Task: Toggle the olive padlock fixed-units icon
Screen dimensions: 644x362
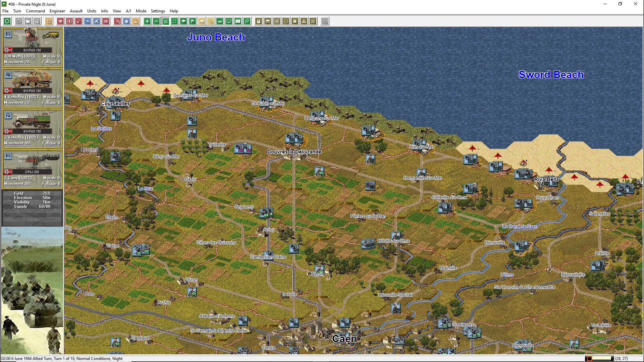Action: (259, 21)
